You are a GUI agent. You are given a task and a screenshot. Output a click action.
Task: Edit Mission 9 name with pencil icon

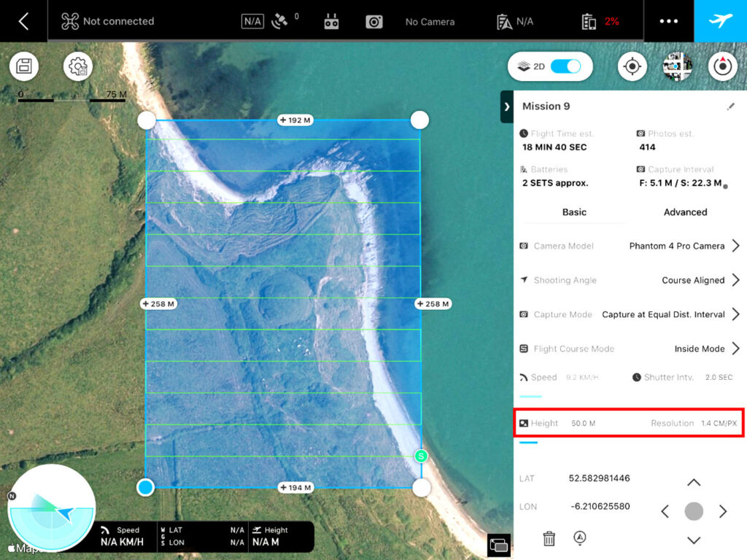[731, 106]
